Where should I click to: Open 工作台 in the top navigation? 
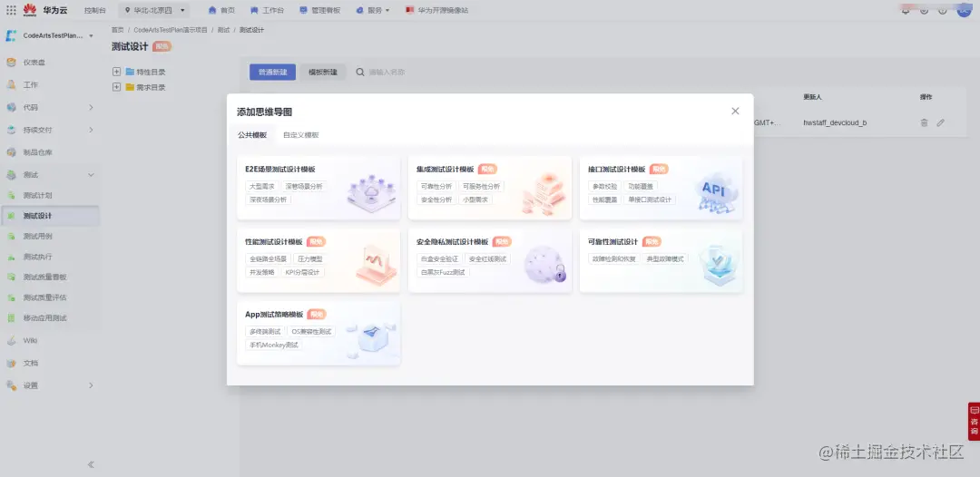[x=267, y=11]
